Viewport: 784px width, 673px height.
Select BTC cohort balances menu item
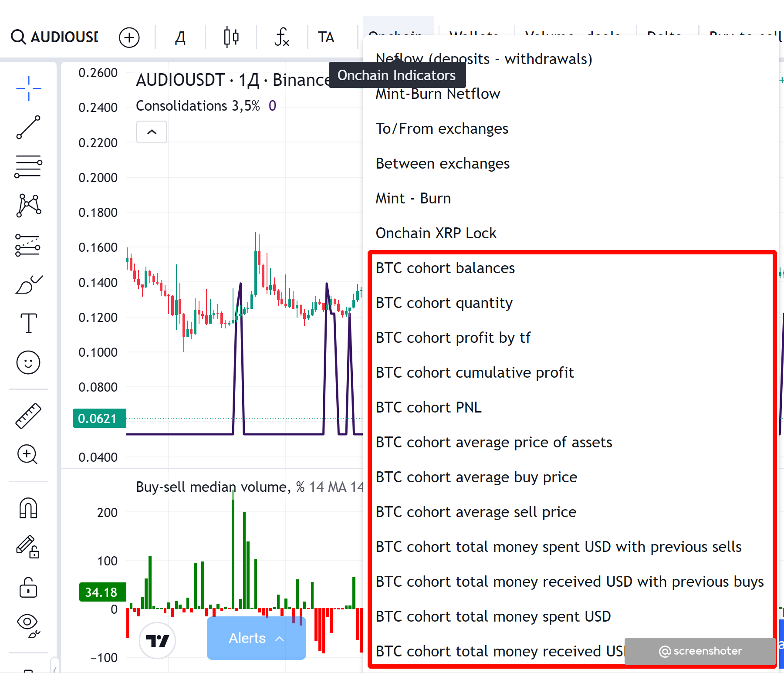445,268
